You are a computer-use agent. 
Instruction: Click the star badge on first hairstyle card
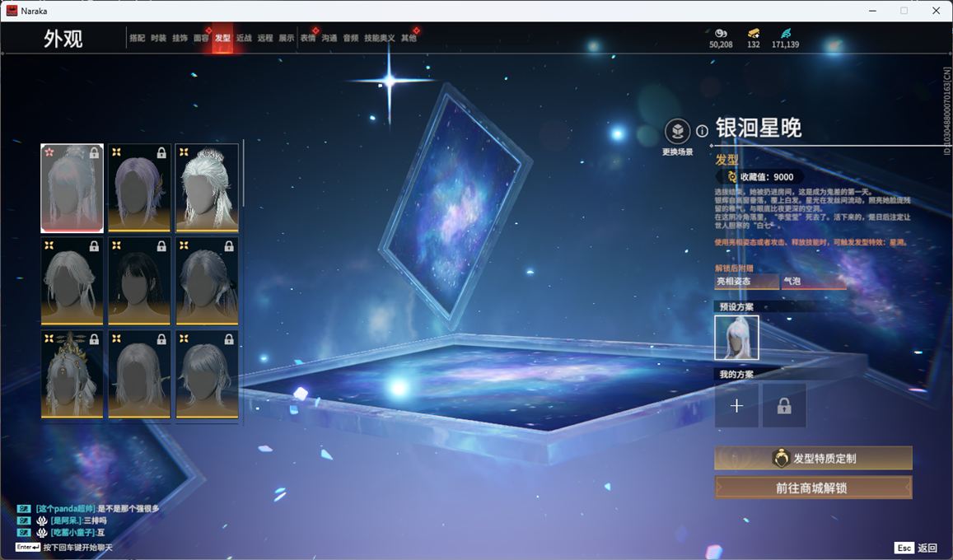[x=49, y=152]
